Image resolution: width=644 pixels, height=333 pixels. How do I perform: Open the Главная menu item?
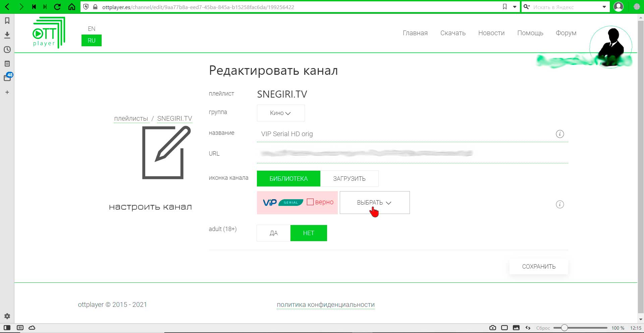[415, 33]
